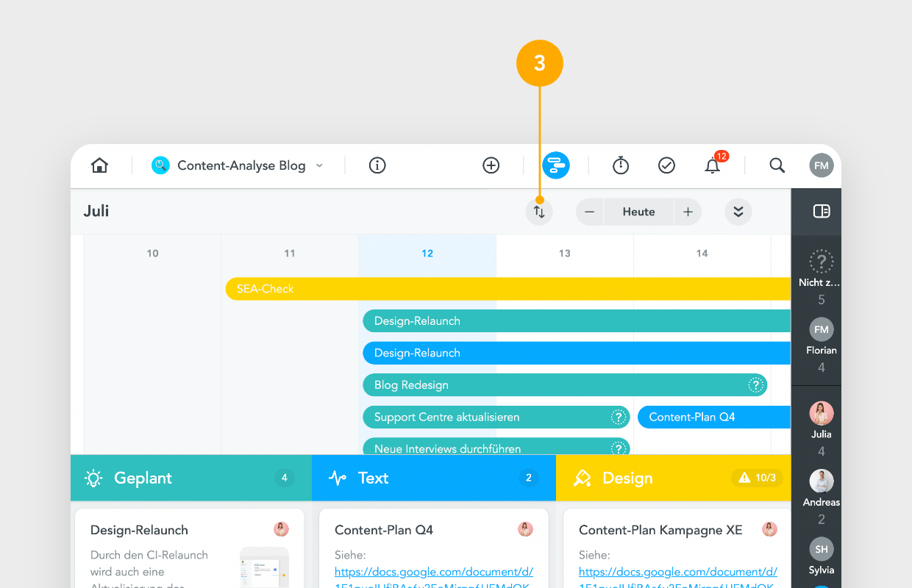Select the SEA-Check timeline bar
Image resolution: width=912 pixels, height=588 pixels.
(508, 289)
